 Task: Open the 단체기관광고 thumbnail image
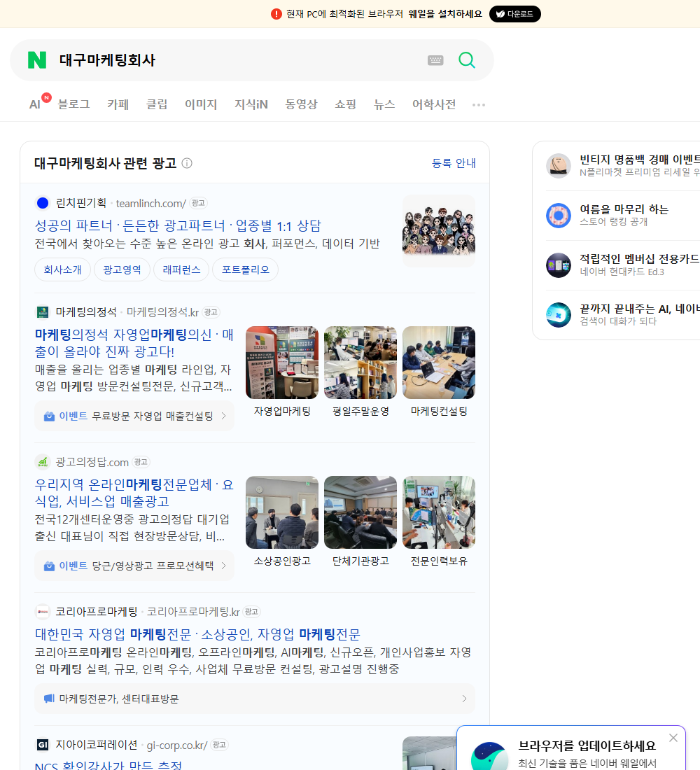pyautogui.click(x=360, y=512)
